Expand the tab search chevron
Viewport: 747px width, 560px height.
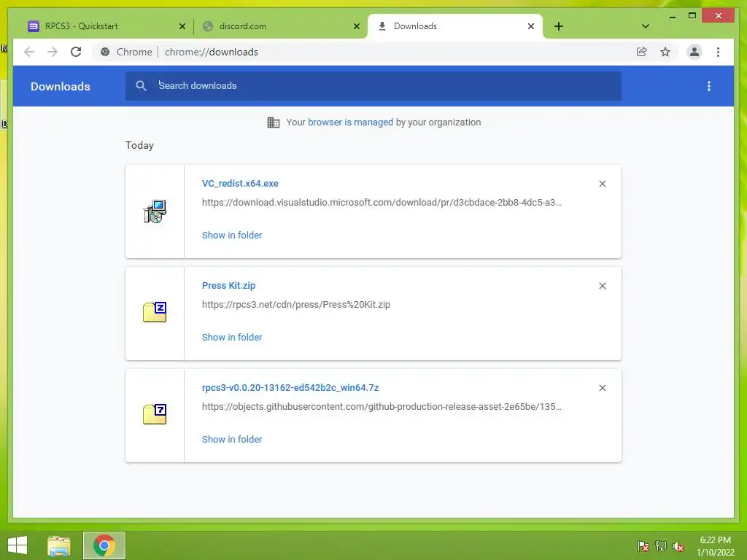tap(645, 26)
